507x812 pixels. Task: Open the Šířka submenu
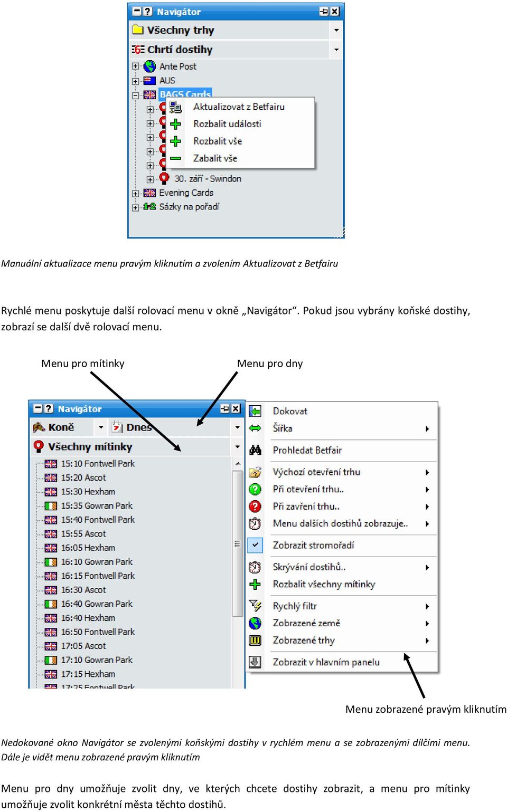coord(342,428)
